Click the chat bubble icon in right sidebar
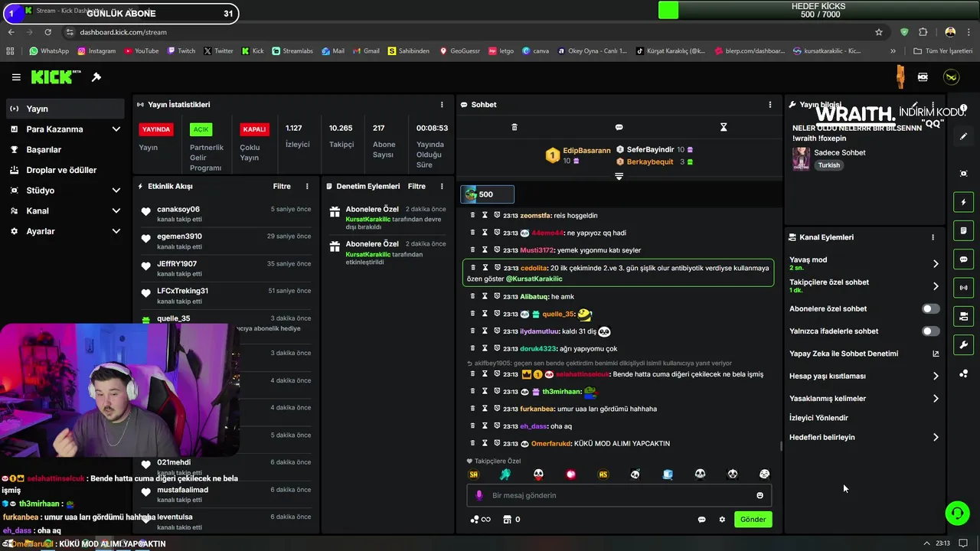980x551 pixels. [964, 259]
